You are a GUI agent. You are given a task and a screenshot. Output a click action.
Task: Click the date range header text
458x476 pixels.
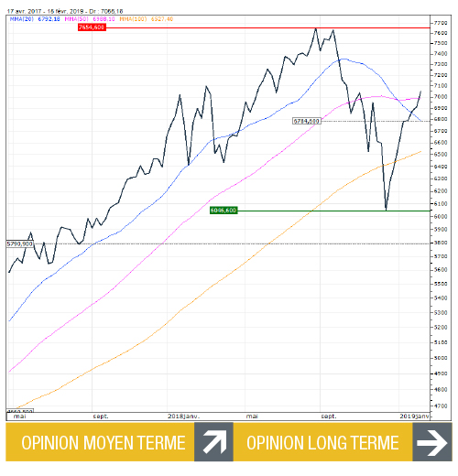coord(65,11)
